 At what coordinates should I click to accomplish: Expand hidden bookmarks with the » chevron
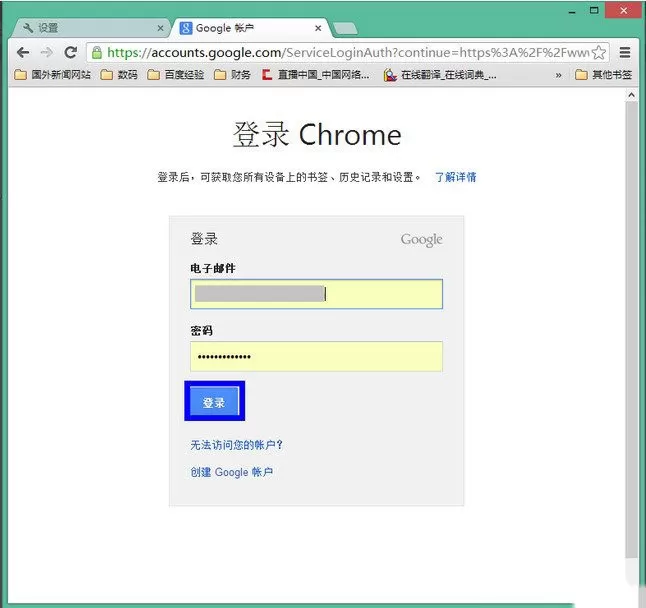point(558,75)
